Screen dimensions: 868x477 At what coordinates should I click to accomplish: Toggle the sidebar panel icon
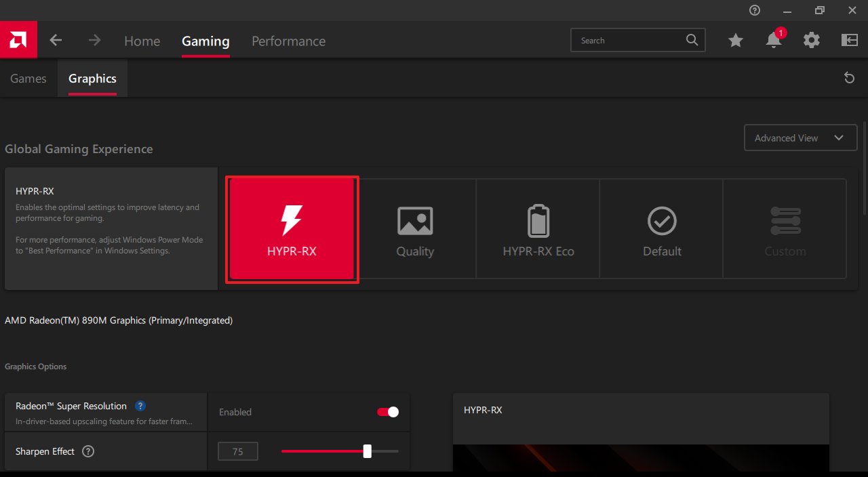849,41
